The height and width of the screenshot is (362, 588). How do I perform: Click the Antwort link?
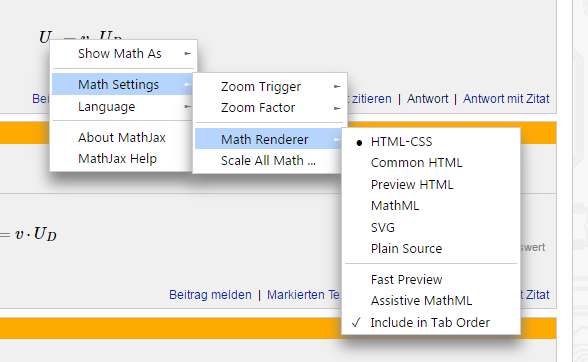pos(428,99)
